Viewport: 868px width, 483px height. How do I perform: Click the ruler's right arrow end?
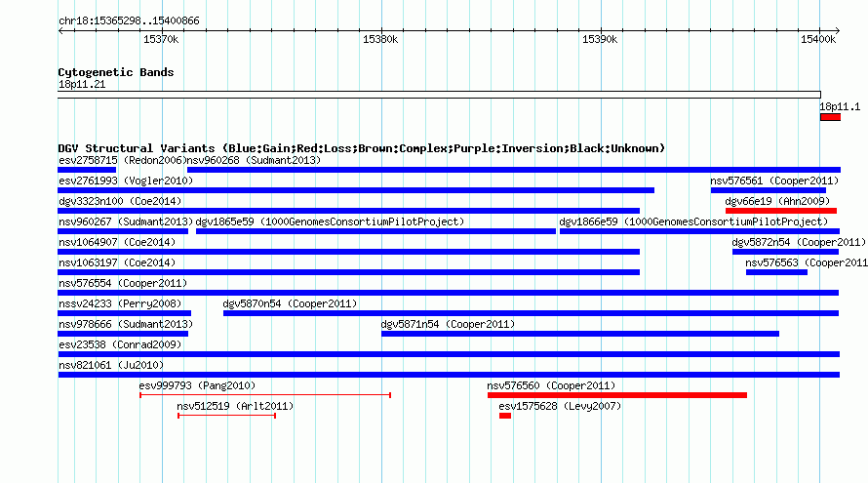tap(838, 31)
